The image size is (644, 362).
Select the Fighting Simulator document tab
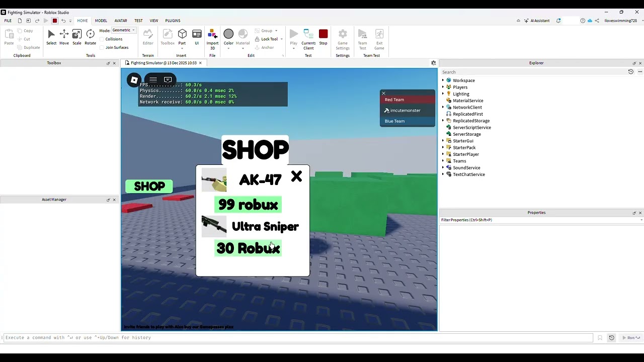pyautogui.click(x=163, y=63)
